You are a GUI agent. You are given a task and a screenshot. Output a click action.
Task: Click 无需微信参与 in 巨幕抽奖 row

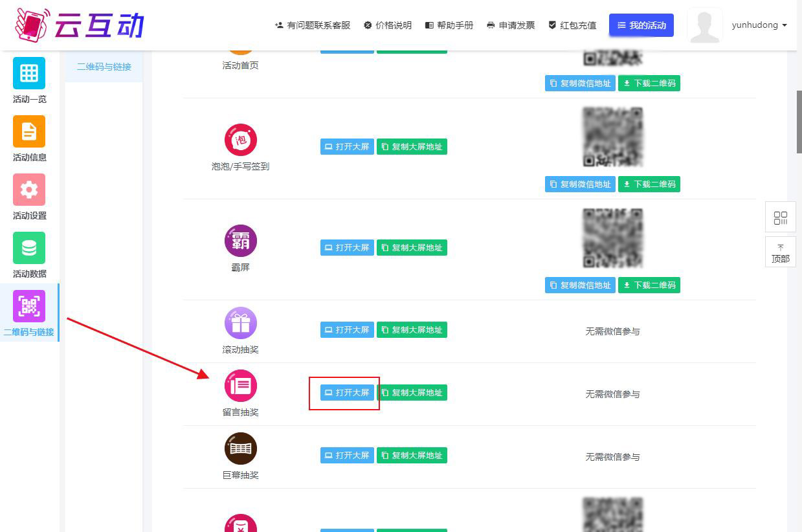point(612,457)
